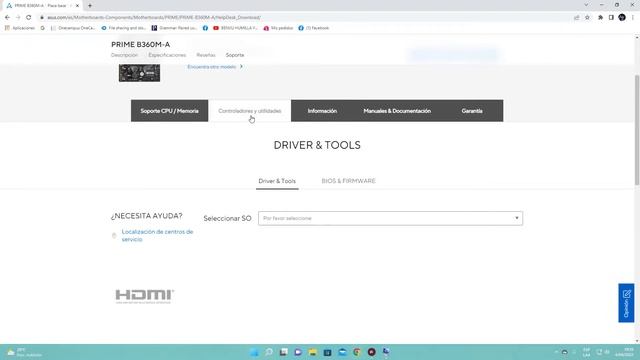Select the Soporte page tab
This screenshot has width=640, height=360.
235,55
